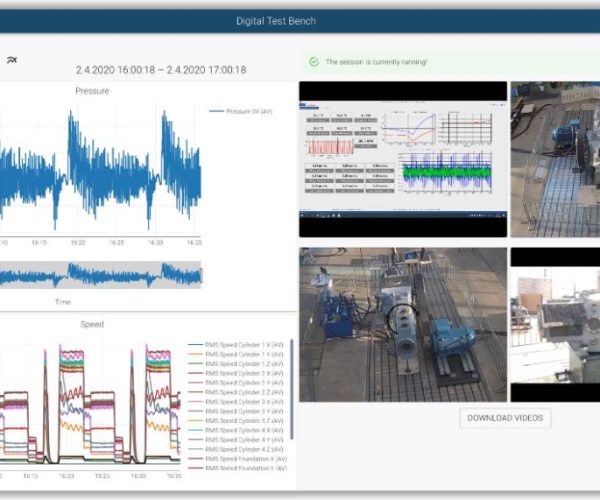
Task: Toggle RMS Speed Cylinder 4 Y (AV) series
Action: (x=236, y=440)
